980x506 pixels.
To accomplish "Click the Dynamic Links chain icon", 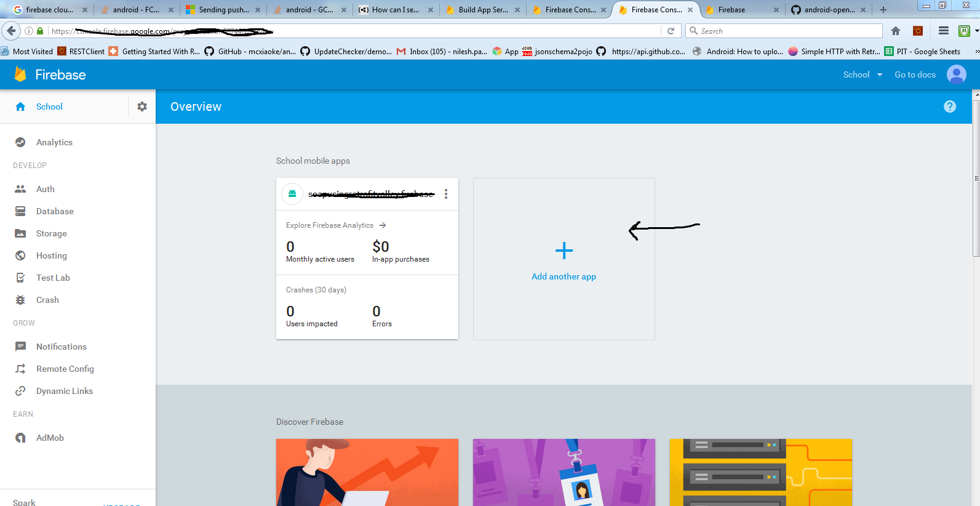I will coord(20,391).
